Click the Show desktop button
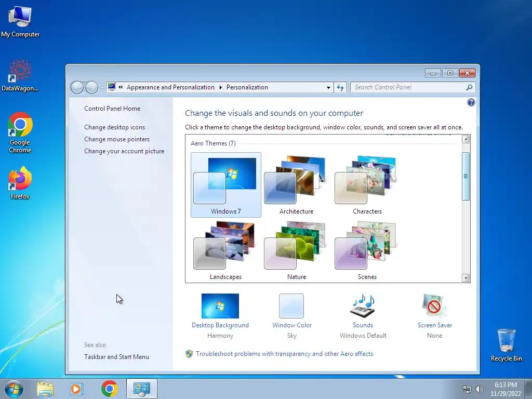 click(x=528, y=389)
